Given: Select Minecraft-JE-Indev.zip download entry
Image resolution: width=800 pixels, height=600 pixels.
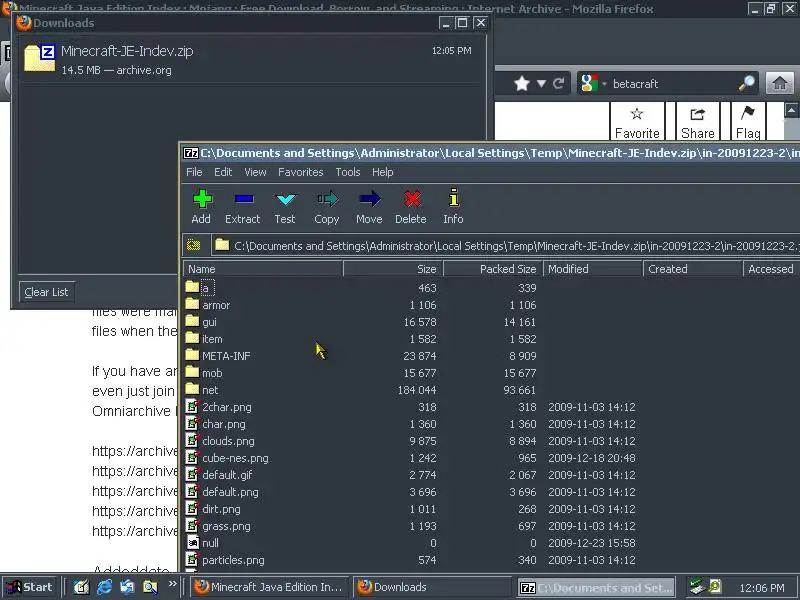Looking at the screenshot, I should [249, 60].
